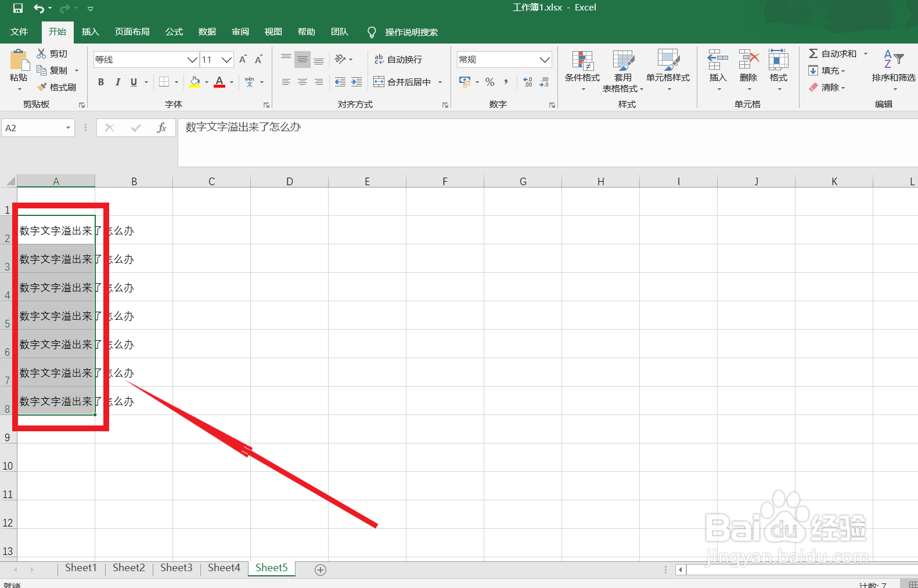
Task: Apply percent style to selected cells
Action: click(490, 82)
